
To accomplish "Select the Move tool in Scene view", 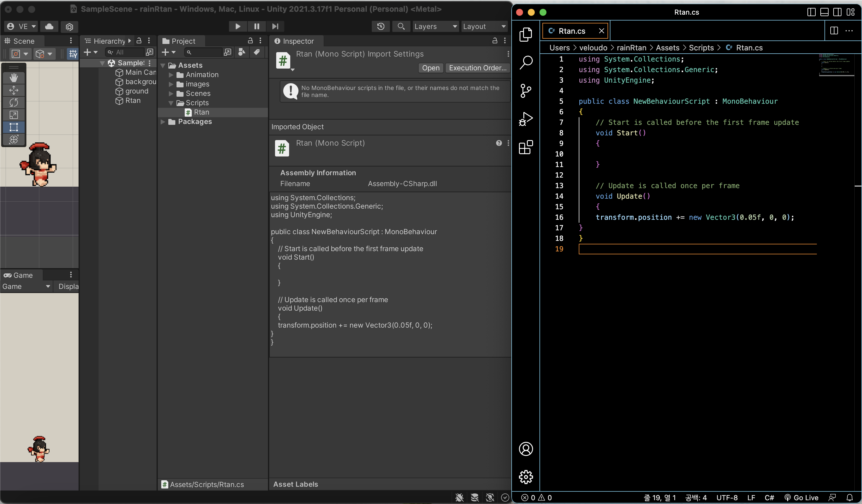I will click(14, 90).
